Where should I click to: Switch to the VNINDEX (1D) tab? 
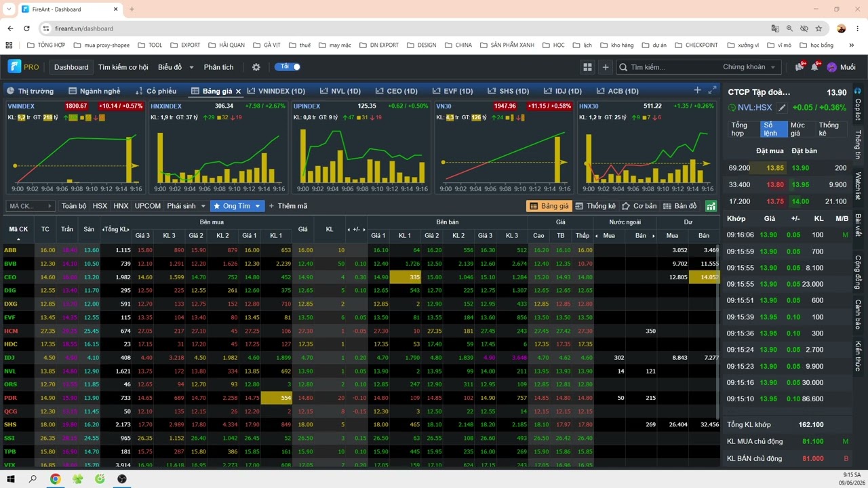pyautogui.click(x=276, y=91)
